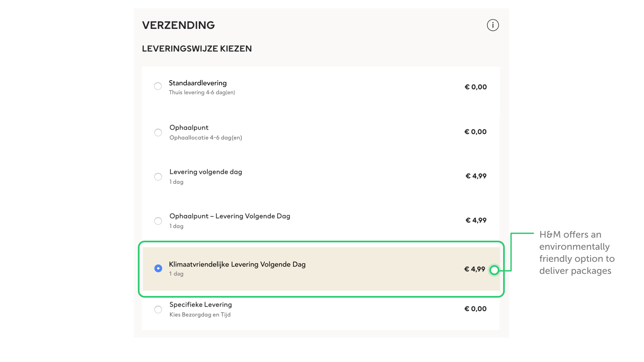Click the € 0,00 price for Standaardlevering

tap(476, 86)
